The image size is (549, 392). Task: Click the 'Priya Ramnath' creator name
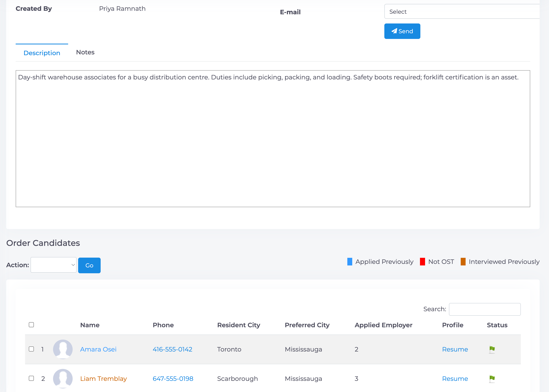click(x=122, y=9)
